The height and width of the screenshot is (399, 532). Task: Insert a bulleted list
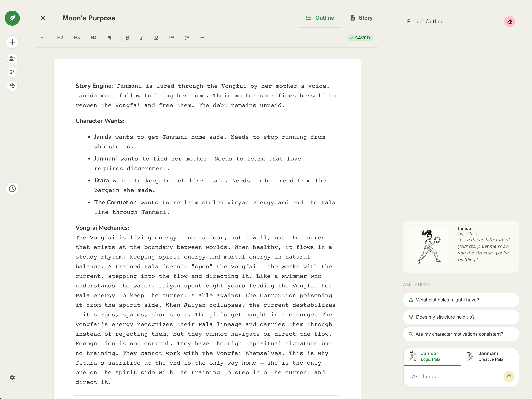click(x=172, y=38)
